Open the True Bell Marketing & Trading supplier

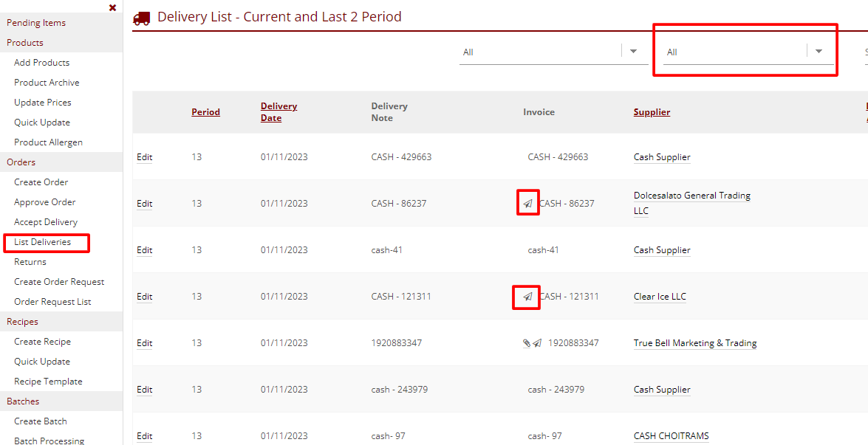coord(694,343)
